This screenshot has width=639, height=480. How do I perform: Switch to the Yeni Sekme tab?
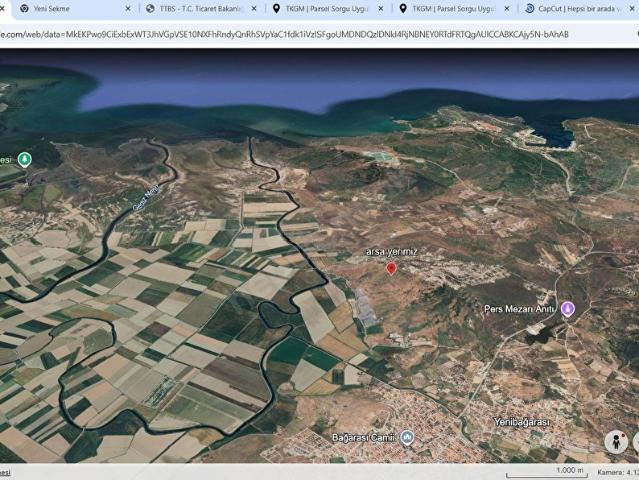coord(60,8)
